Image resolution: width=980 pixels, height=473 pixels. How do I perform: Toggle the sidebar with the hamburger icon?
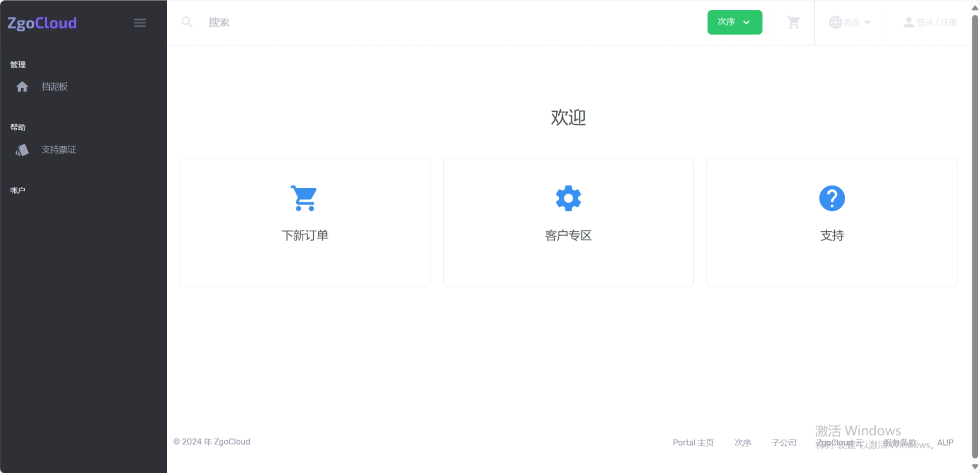coord(140,22)
